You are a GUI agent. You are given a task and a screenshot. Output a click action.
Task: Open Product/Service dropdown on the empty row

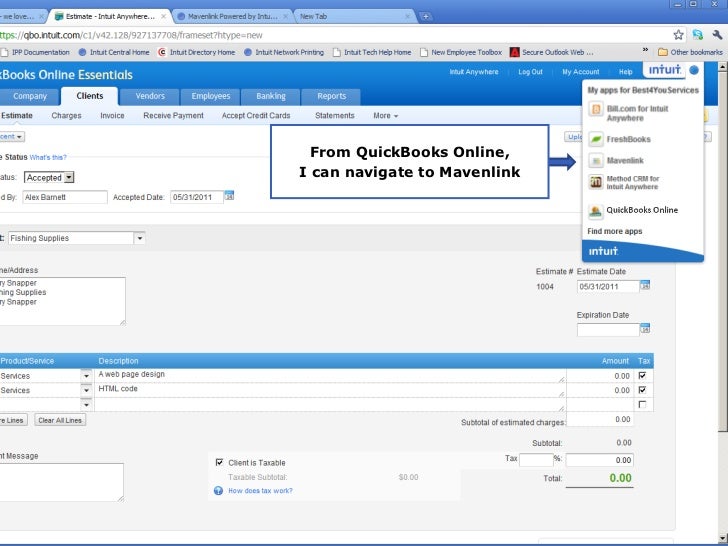coord(86,404)
